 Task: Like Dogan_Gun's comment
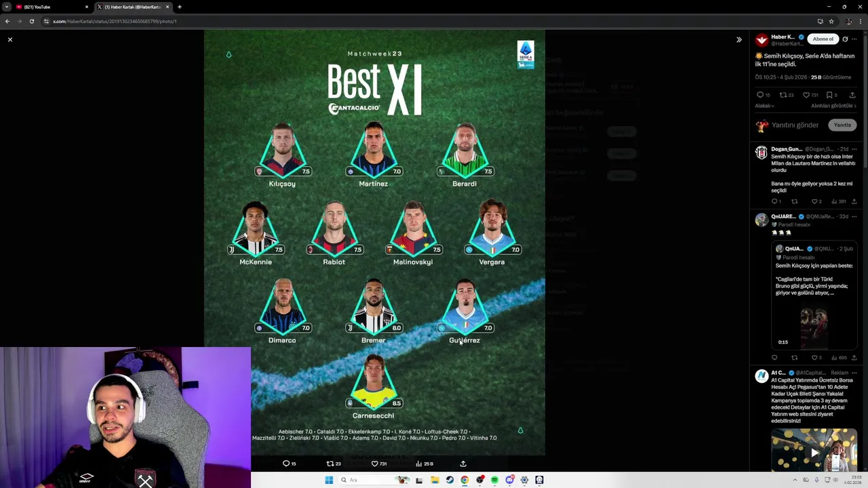(x=816, y=201)
